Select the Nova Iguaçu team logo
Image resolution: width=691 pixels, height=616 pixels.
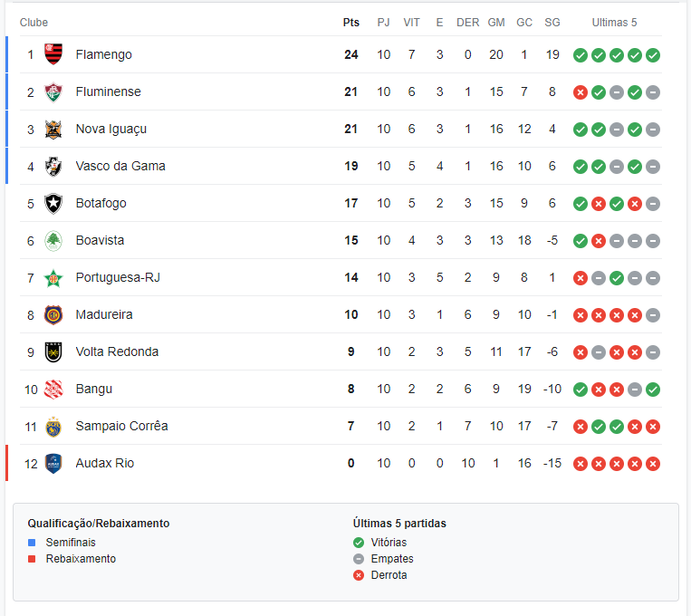(53, 130)
